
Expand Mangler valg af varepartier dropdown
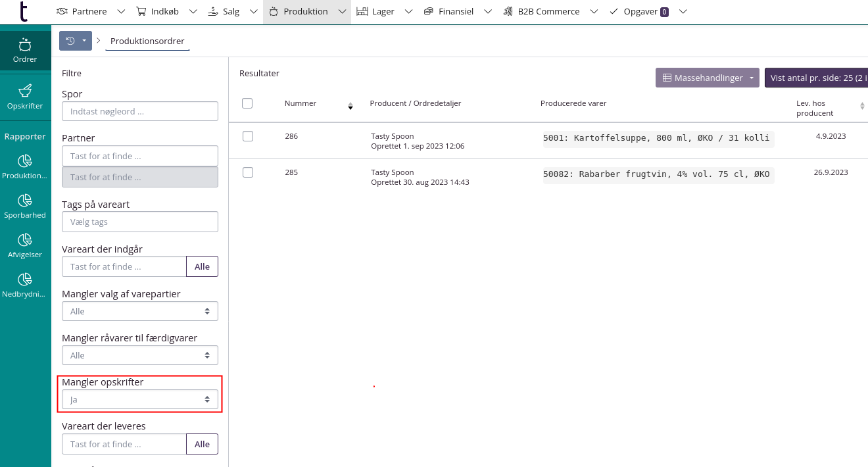click(139, 311)
